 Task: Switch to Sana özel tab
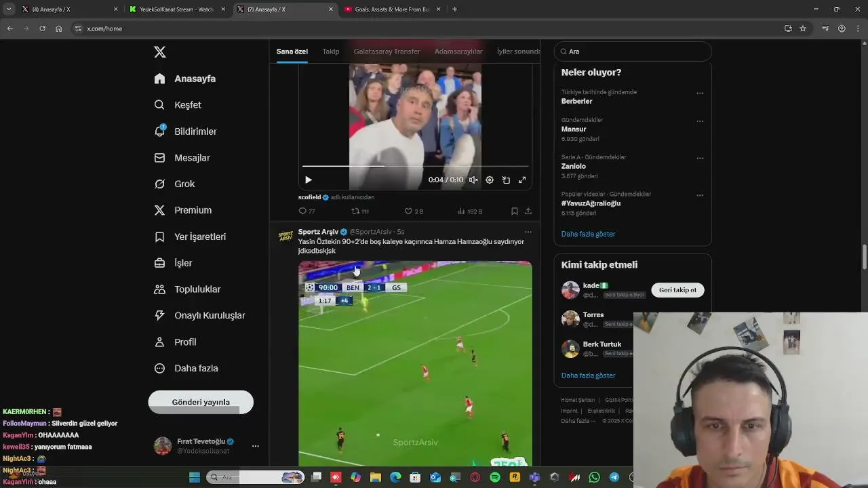click(x=292, y=52)
